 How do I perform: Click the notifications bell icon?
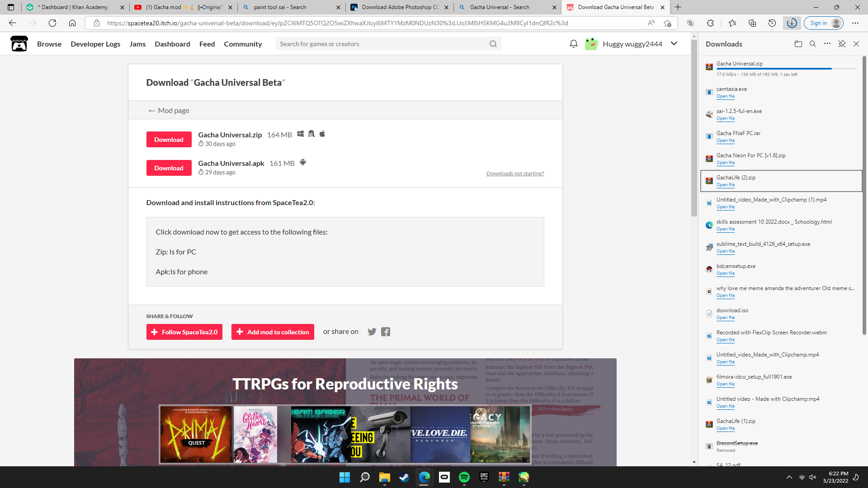574,43
